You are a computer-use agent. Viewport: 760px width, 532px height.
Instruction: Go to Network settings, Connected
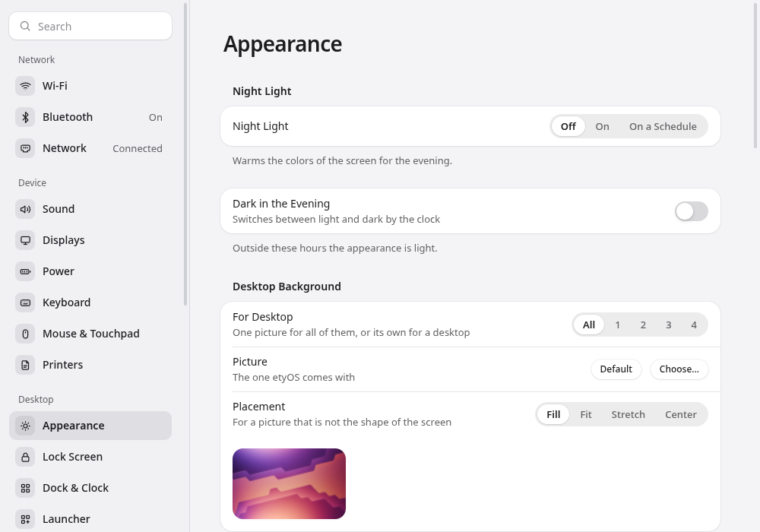[x=90, y=148]
